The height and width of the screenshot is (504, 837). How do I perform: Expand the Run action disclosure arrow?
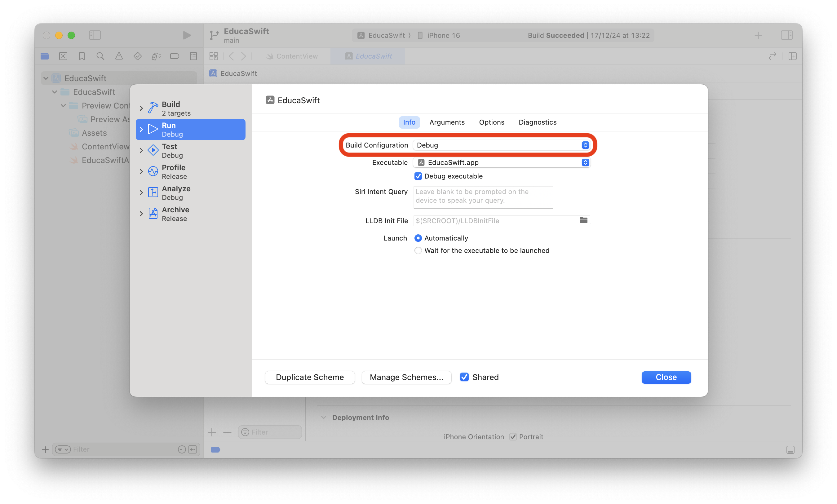pos(141,129)
